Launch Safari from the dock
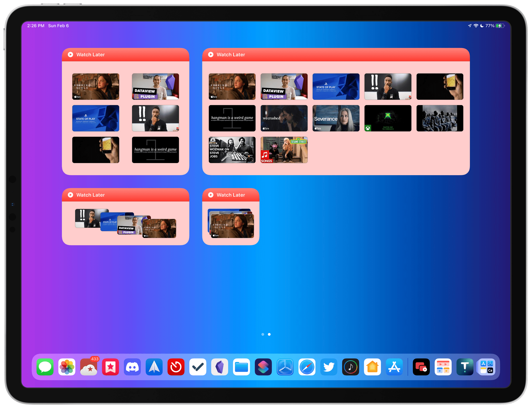 point(307,367)
